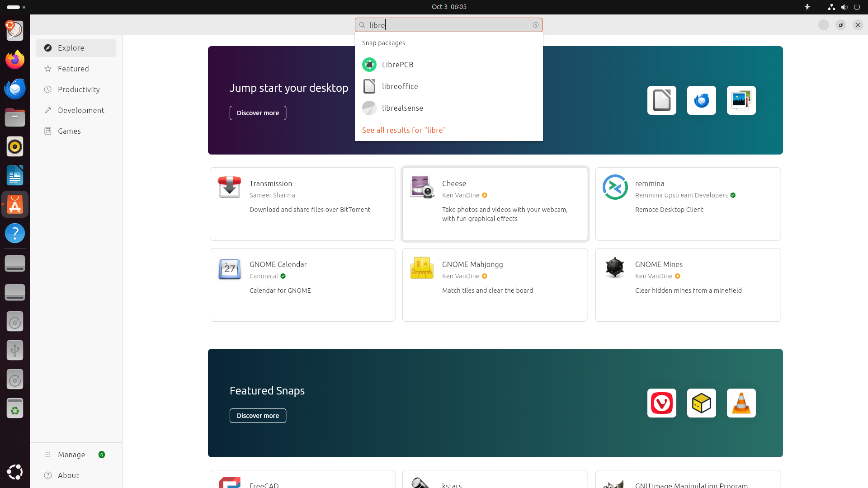Viewport: 868px width, 488px height.
Task: Open the yellow cube tile in Featured Snaps
Action: point(702,403)
